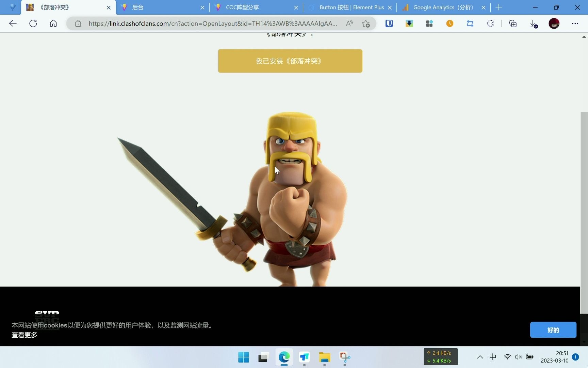Switch the Chinese input method indicator

(x=493, y=357)
